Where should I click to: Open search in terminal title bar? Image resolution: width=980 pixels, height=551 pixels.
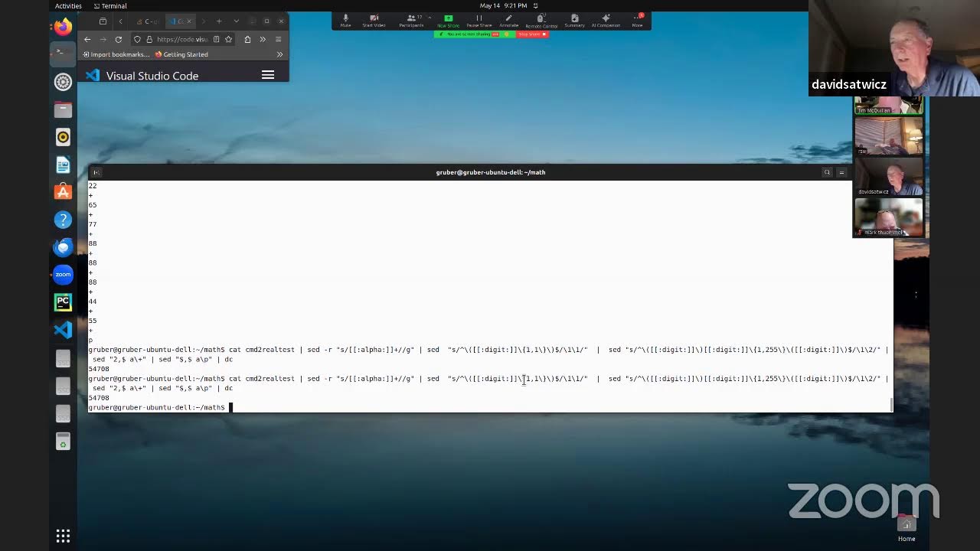click(x=827, y=172)
